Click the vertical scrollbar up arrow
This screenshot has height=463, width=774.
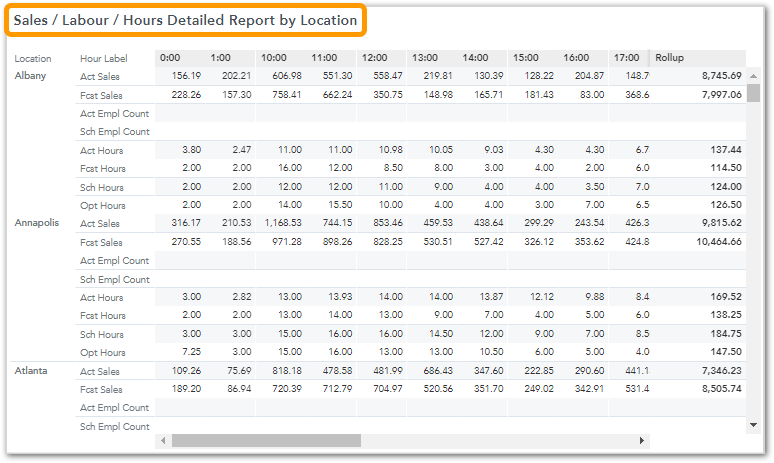[x=753, y=73]
